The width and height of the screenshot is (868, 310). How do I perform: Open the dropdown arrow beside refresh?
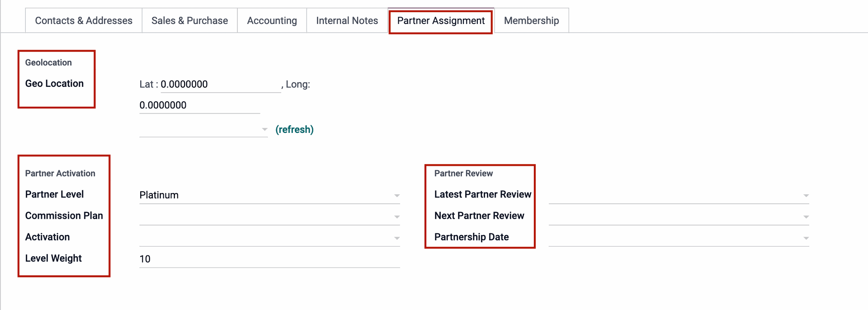(x=264, y=130)
